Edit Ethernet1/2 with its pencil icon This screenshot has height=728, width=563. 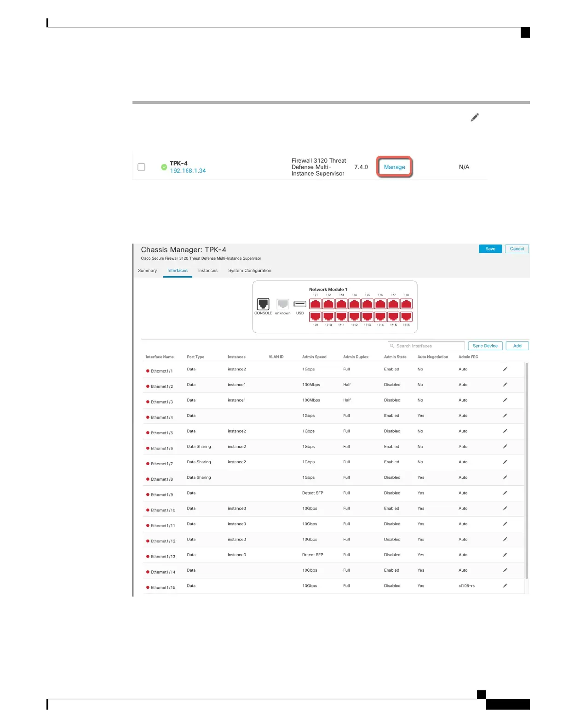coord(505,385)
